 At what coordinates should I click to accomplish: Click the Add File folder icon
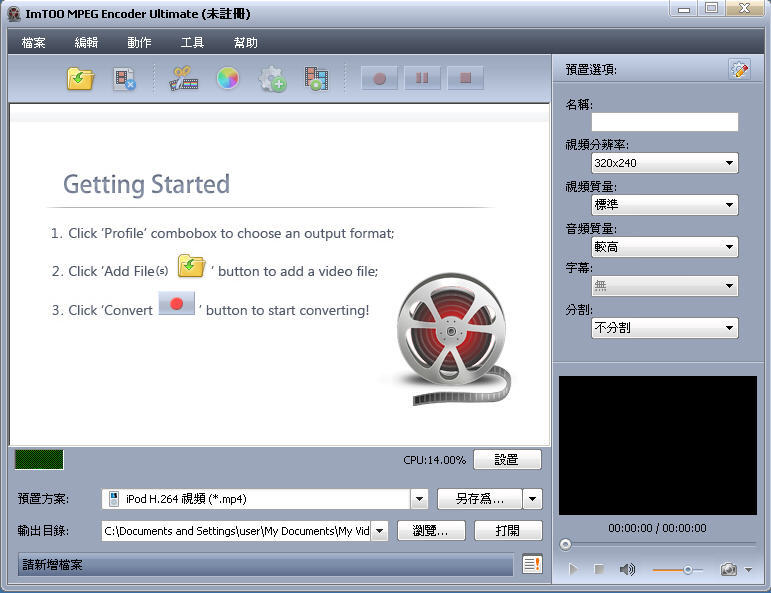tap(80, 78)
